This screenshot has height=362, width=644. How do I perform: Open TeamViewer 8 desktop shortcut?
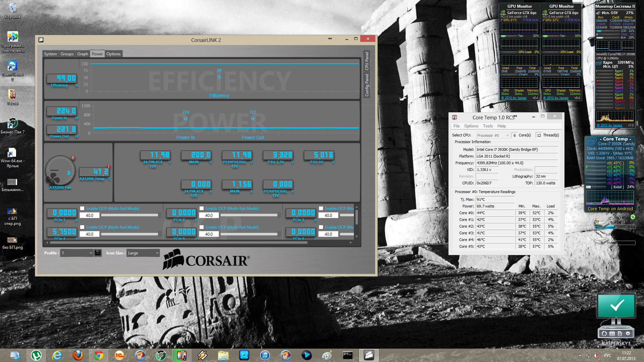point(12,66)
